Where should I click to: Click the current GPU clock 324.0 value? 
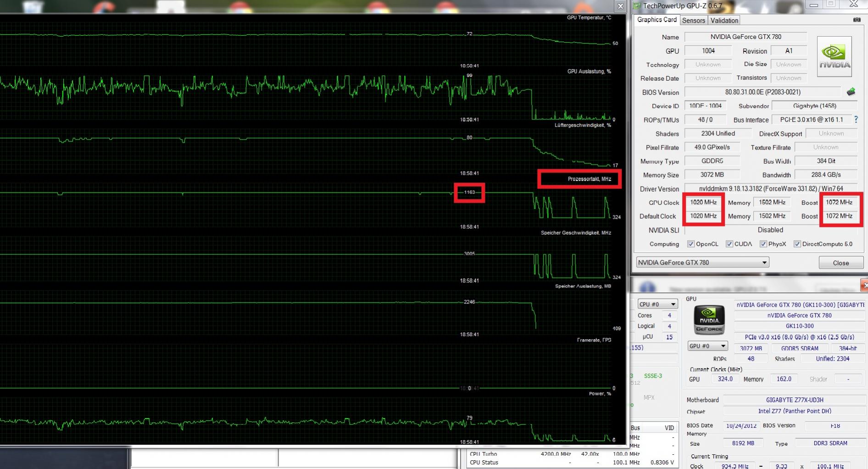tap(725, 379)
